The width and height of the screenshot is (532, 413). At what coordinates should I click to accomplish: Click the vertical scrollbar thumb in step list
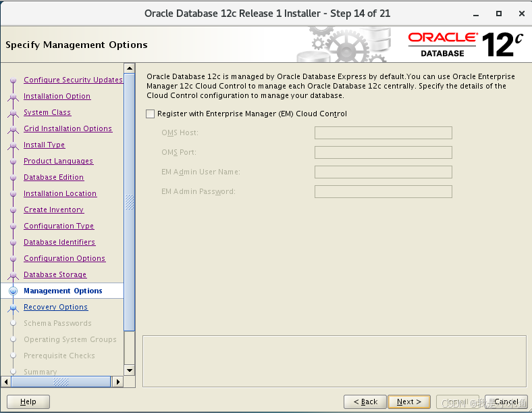tap(129, 202)
